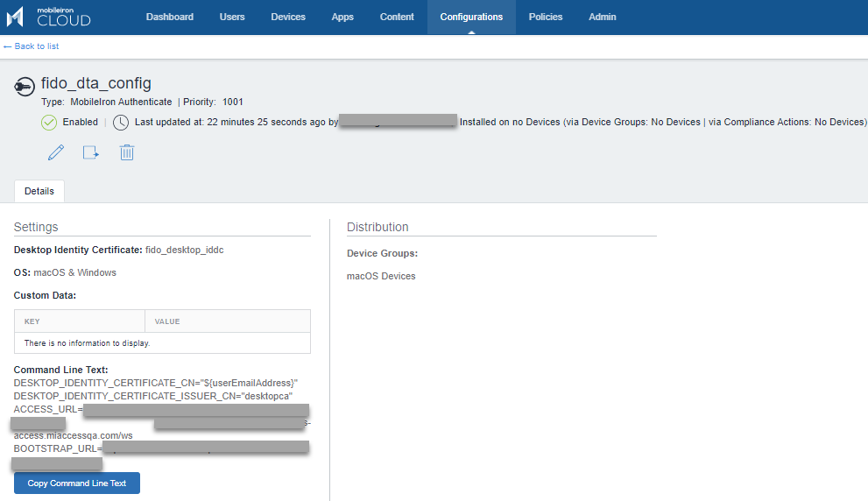Click the MobileIron Authenticate type text

click(121, 102)
